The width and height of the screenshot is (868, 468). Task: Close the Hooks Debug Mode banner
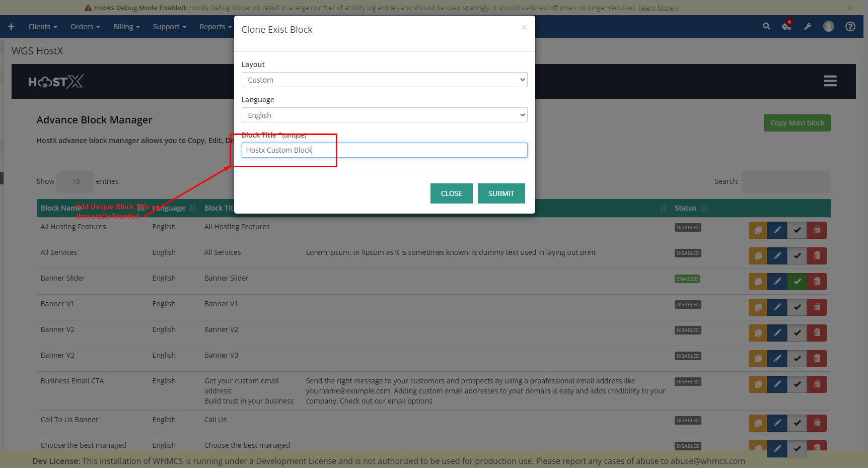point(850,8)
